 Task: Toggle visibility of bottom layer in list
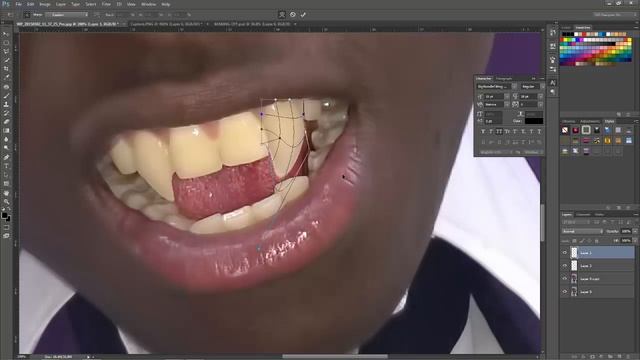(x=565, y=292)
